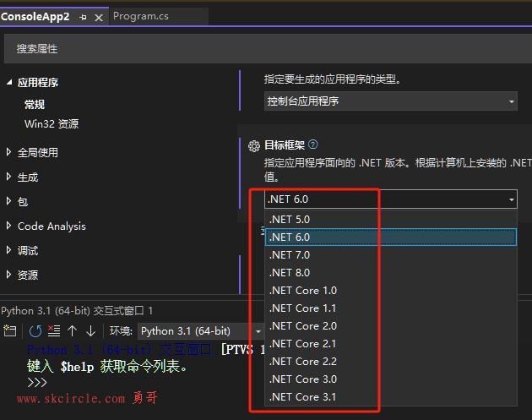Expand the 包 section

(8, 201)
